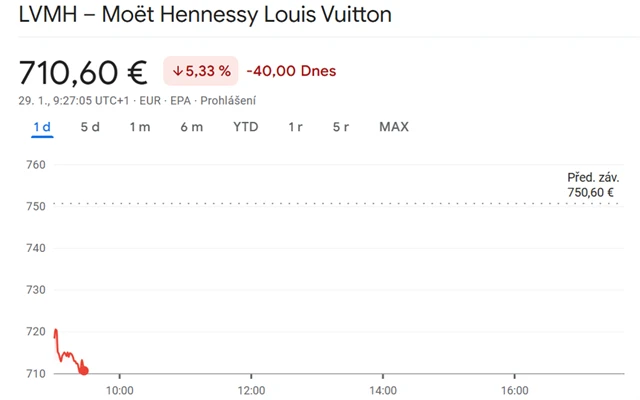Screen dimensions: 640x400
Task: Click the 5,33 % change badge
Action: (201, 71)
